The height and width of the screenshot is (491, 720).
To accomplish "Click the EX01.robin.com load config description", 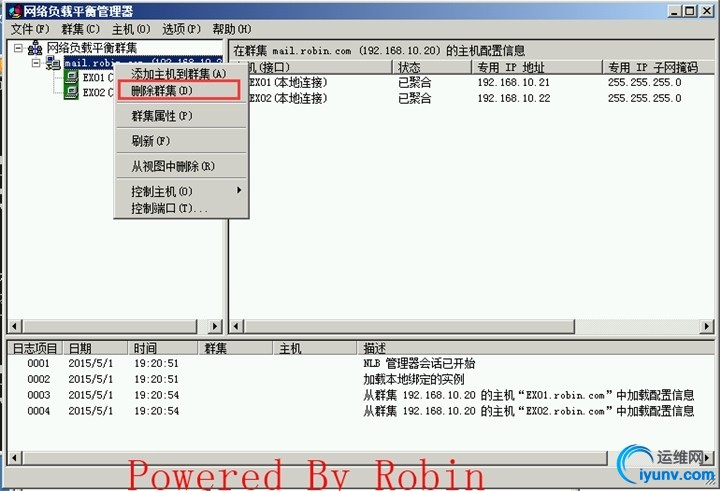I will [x=529, y=395].
